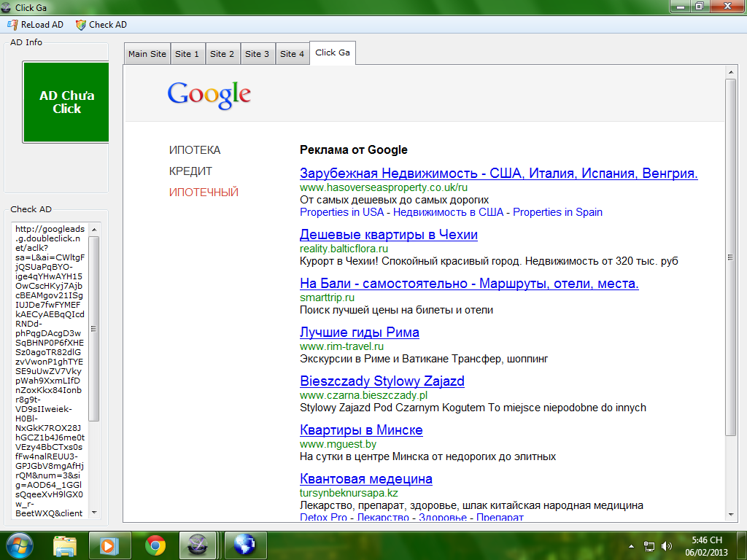Screen dimensions: 747x560
Task: Switch to the Site 4 tab
Action: click(292, 54)
